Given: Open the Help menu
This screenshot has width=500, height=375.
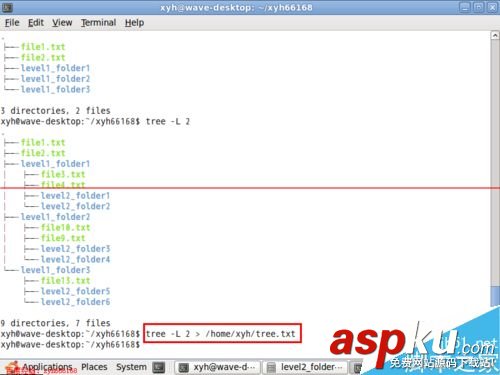Looking at the screenshot, I should point(135,23).
